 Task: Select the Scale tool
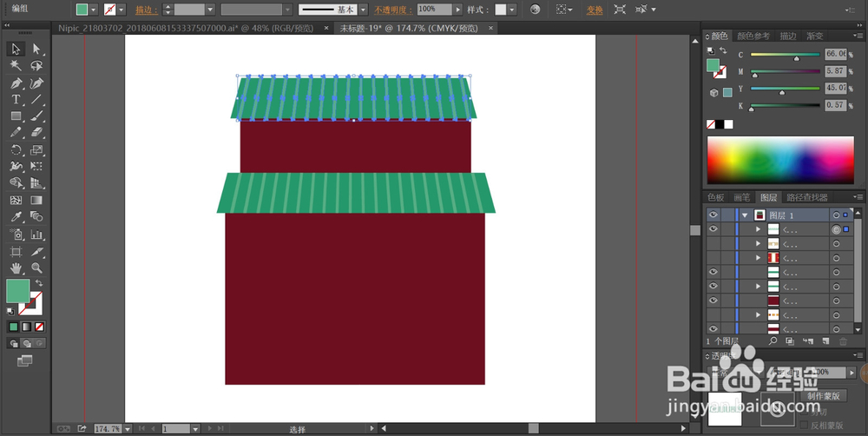(36, 150)
